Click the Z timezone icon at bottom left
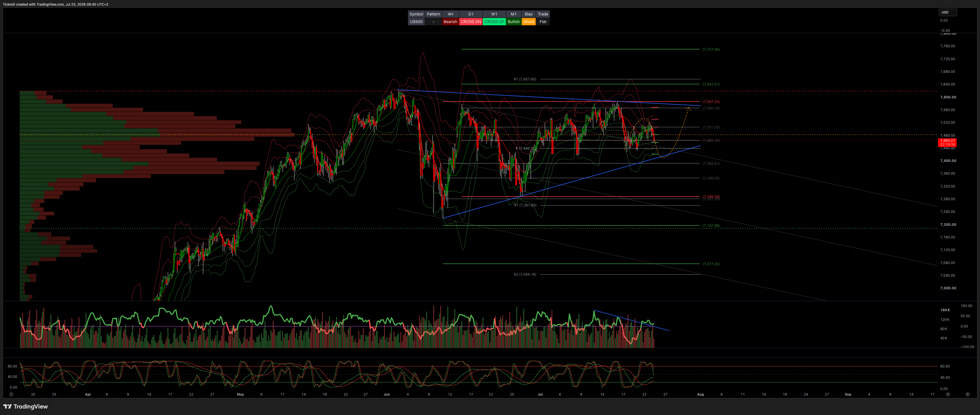The image size is (980, 415). (x=12, y=394)
